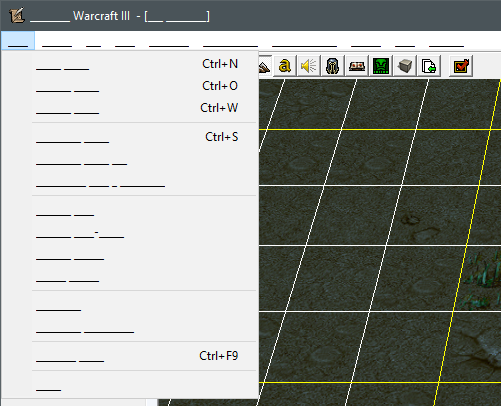The image size is (501, 406).
Task: Open the Sound Editor speaker icon
Action: pyautogui.click(x=309, y=66)
